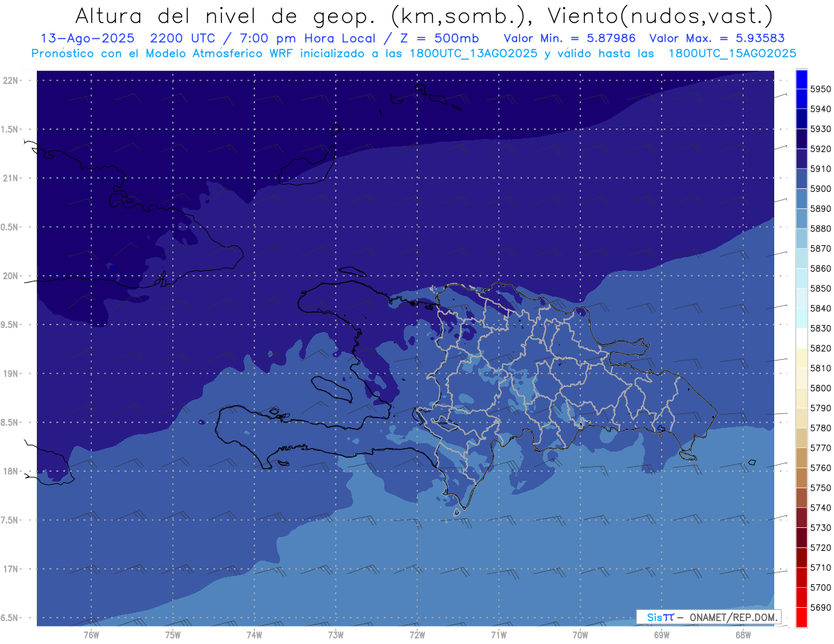Click the '5700' color bar label

pos(821,587)
